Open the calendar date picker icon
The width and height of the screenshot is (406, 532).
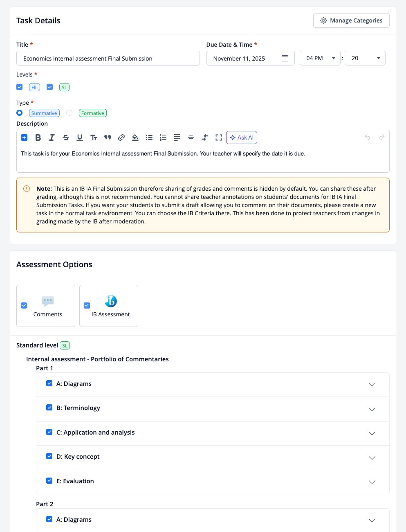point(285,58)
